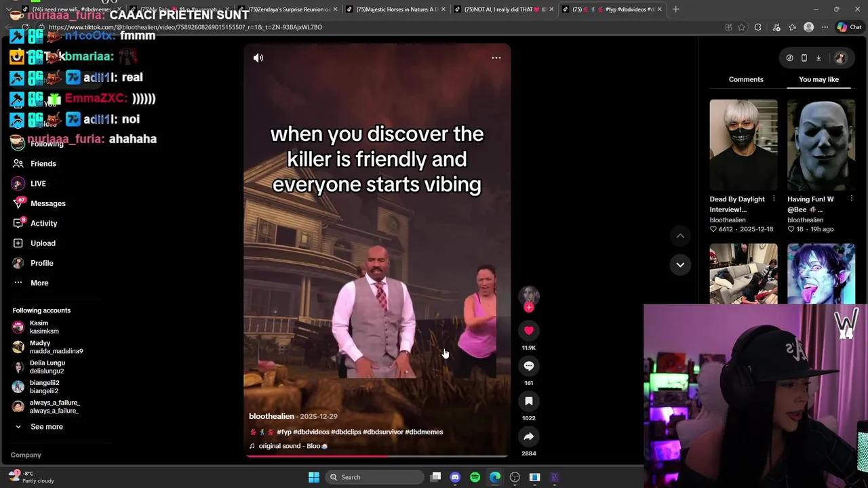Screen dimensions: 868x488
Task: Open original sound - Bloo link
Action: [x=288, y=446]
